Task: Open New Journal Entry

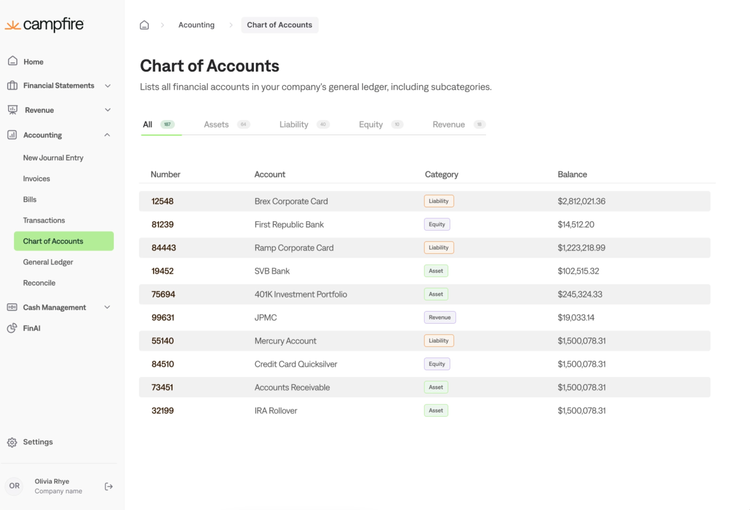Action: (x=53, y=158)
